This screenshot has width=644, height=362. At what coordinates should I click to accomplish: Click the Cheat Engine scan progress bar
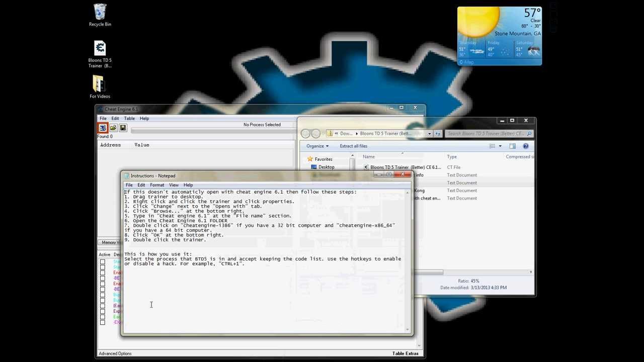click(x=214, y=131)
